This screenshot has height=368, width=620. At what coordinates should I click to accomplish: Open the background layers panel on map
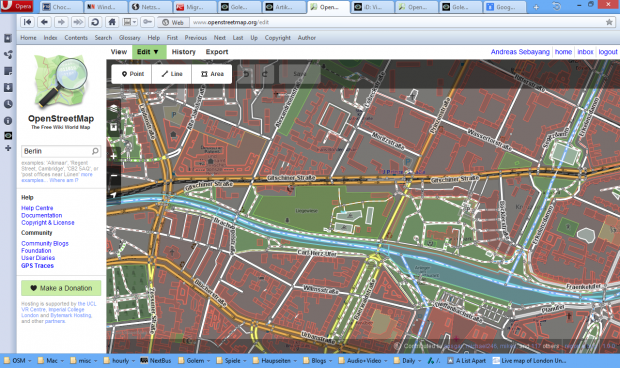[114, 108]
